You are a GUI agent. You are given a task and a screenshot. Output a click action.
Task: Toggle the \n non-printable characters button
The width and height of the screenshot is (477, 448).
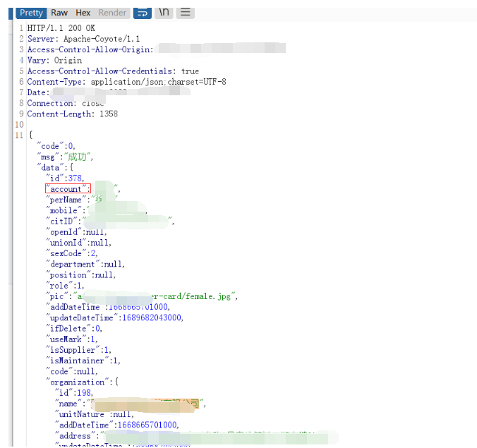[164, 13]
